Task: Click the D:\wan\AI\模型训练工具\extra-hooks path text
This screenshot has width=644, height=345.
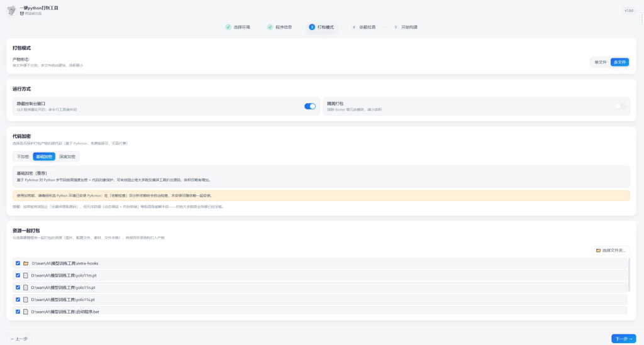Action: point(65,263)
